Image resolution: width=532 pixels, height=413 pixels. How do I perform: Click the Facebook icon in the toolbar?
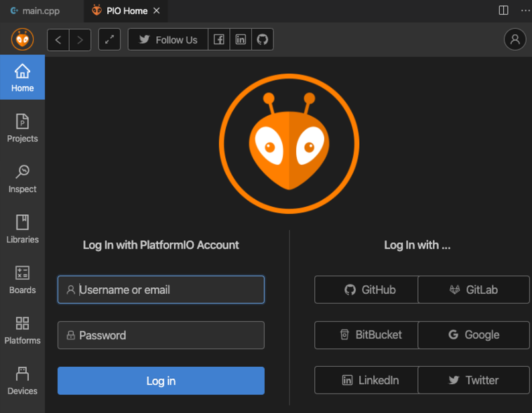click(x=219, y=39)
